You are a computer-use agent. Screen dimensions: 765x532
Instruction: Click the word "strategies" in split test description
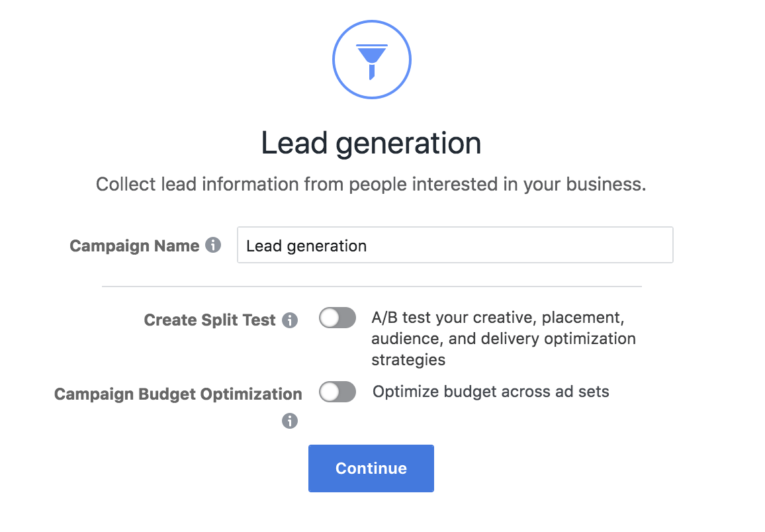[408, 360]
